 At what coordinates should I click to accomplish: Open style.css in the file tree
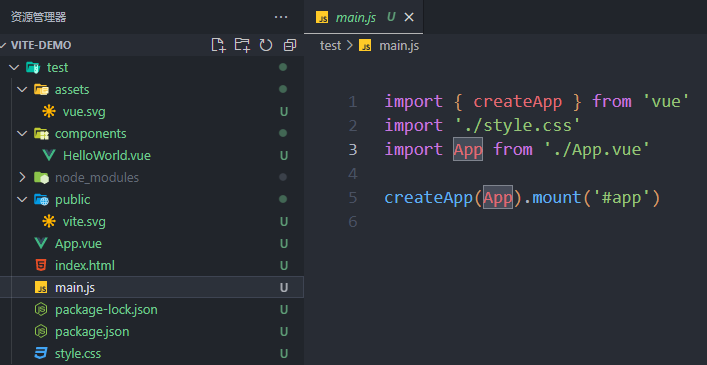[78, 353]
